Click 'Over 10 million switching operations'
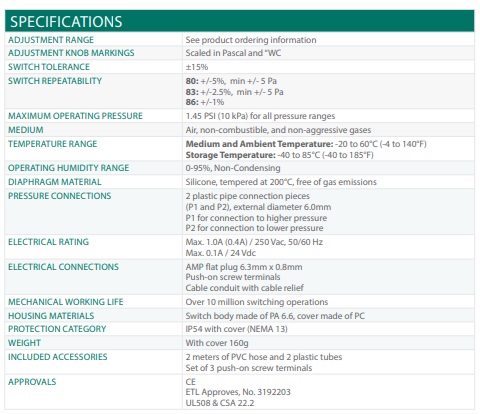 [257, 302]
